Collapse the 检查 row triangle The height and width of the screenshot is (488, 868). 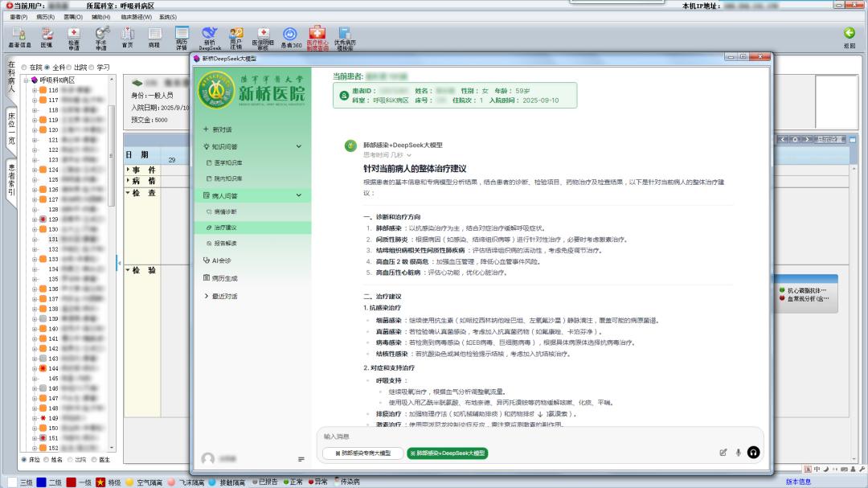[128, 193]
